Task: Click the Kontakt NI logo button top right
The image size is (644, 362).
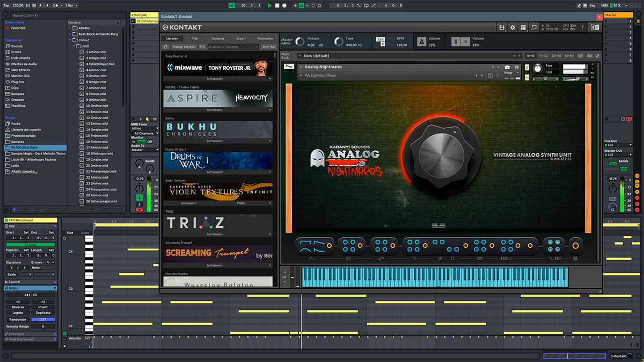Action: coord(594,27)
